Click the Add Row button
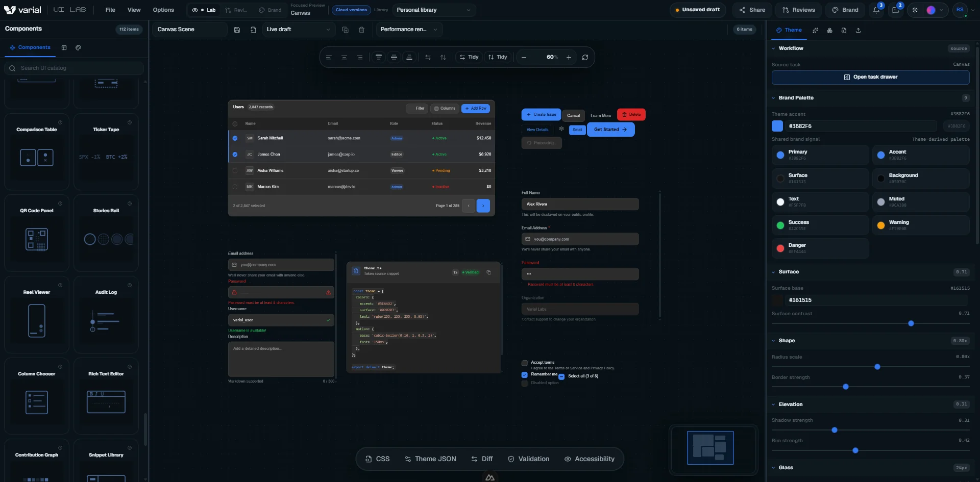980x482 pixels. click(476, 109)
